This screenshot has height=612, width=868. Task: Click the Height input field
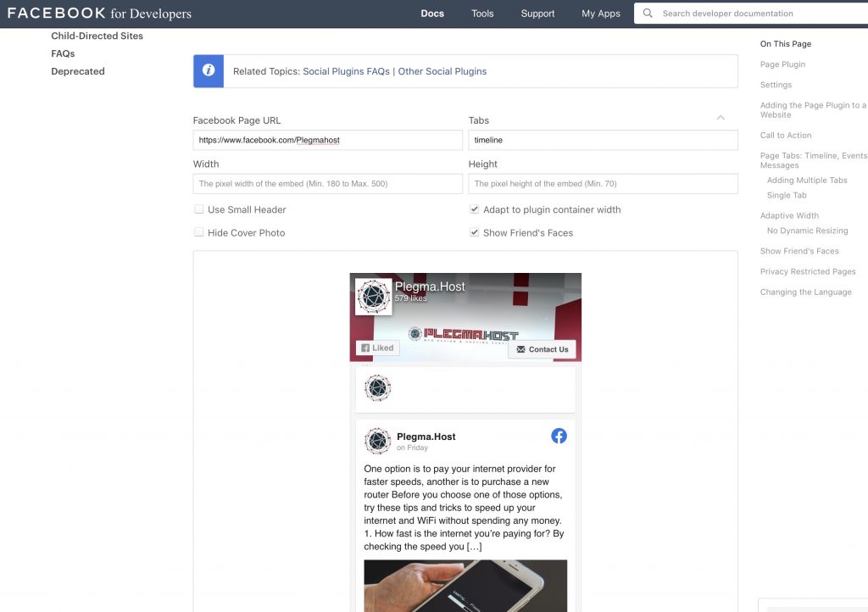click(x=603, y=184)
